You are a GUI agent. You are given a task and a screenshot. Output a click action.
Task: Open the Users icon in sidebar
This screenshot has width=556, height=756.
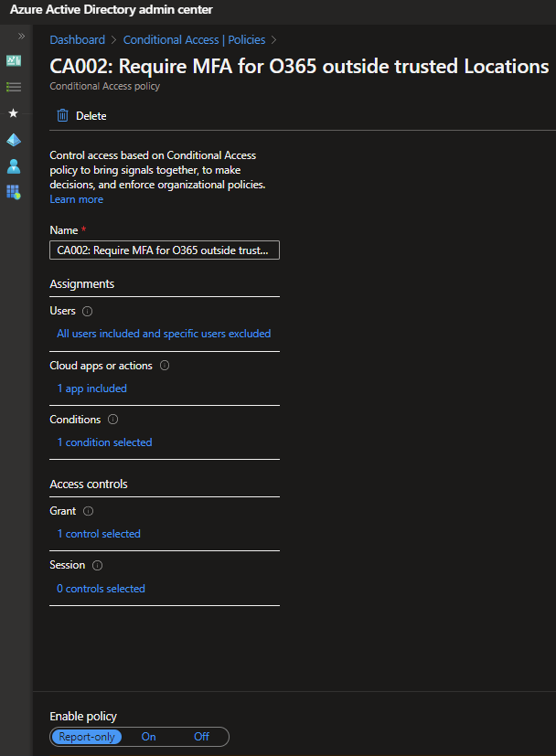point(14,166)
